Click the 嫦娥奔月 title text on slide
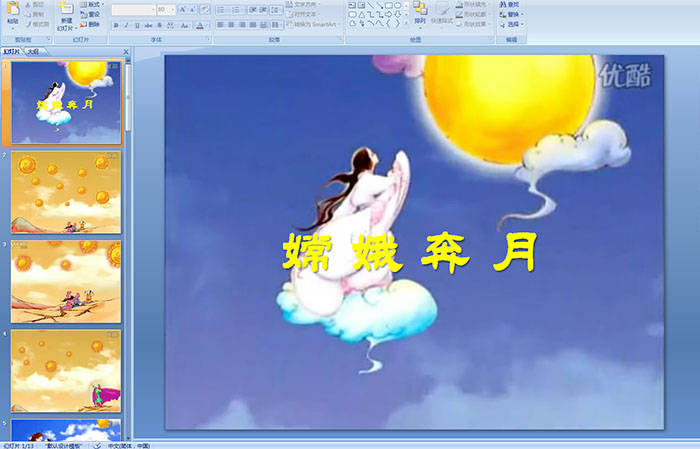This screenshot has height=449, width=700. 410,253
